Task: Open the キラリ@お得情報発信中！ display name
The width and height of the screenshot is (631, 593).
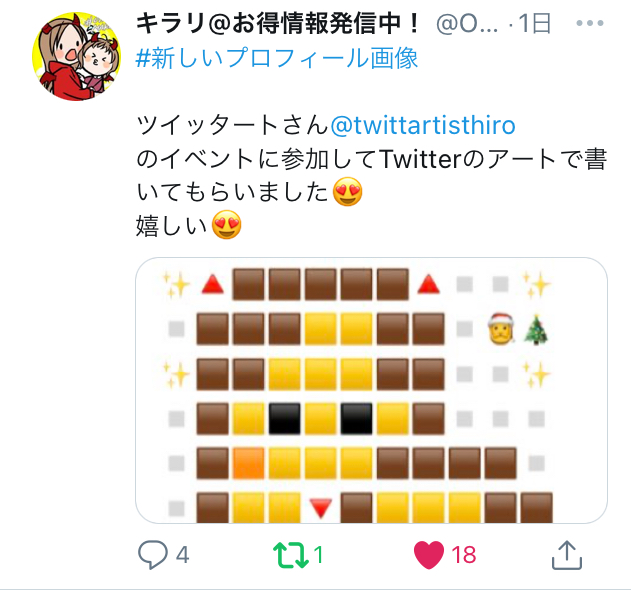Action: pos(279,23)
